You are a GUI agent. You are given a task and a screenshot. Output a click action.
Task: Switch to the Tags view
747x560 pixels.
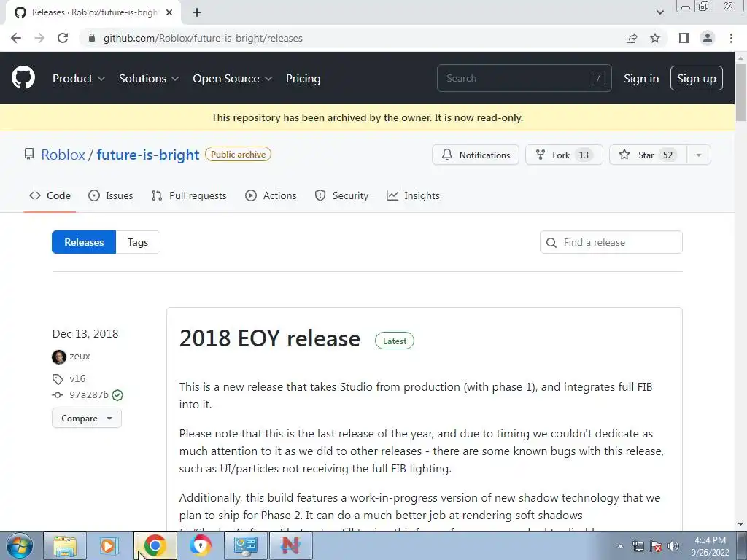[x=138, y=242]
